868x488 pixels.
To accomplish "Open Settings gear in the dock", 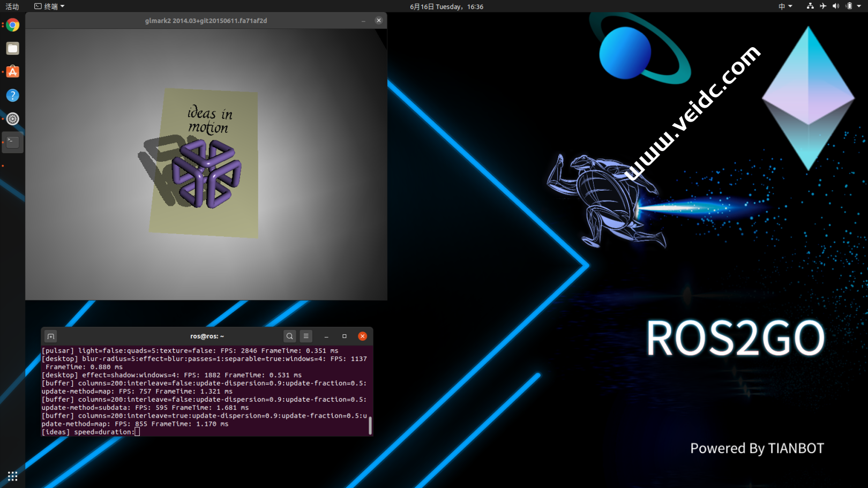I will 13,119.
